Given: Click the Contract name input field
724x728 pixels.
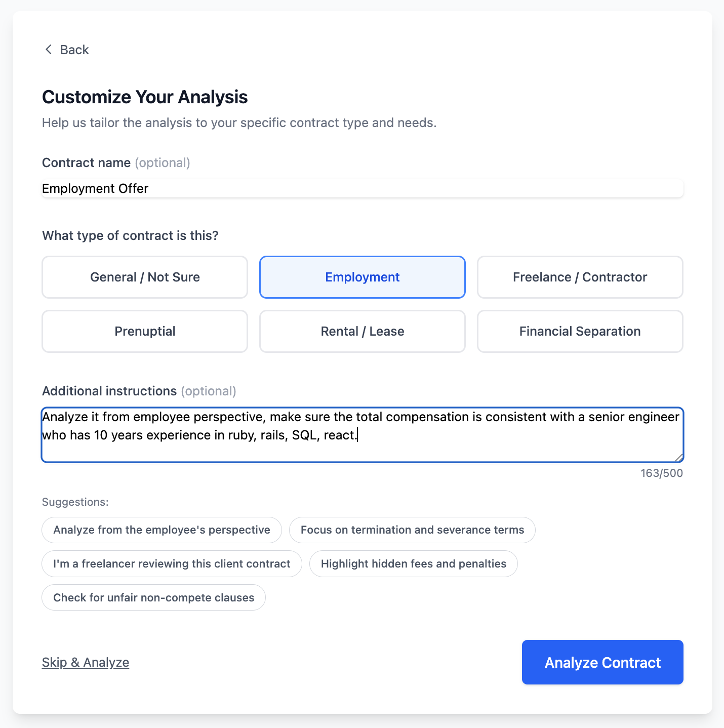Looking at the screenshot, I should pyautogui.click(x=362, y=188).
